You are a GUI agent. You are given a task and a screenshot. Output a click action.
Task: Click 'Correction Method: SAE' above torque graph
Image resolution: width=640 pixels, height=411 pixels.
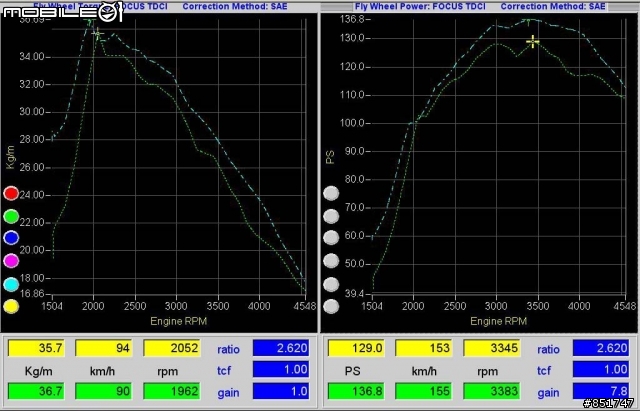pyautogui.click(x=235, y=6)
